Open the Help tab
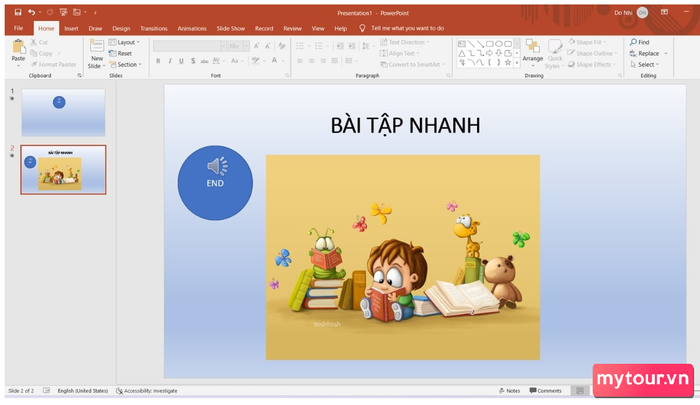The height and width of the screenshot is (405, 700). point(341,28)
